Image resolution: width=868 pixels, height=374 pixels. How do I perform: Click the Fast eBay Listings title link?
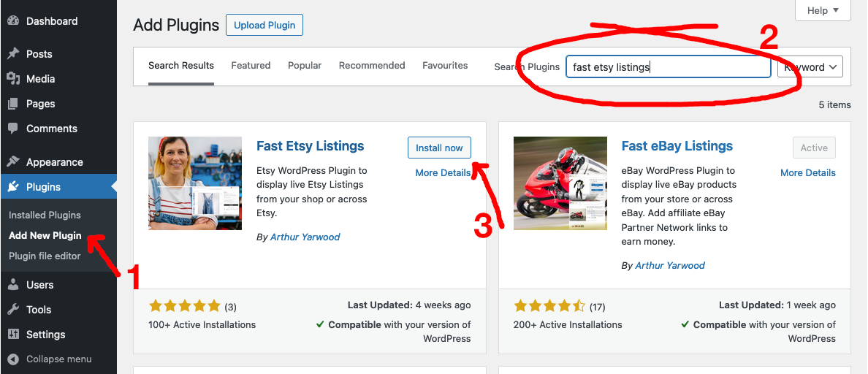(x=677, y=146)
